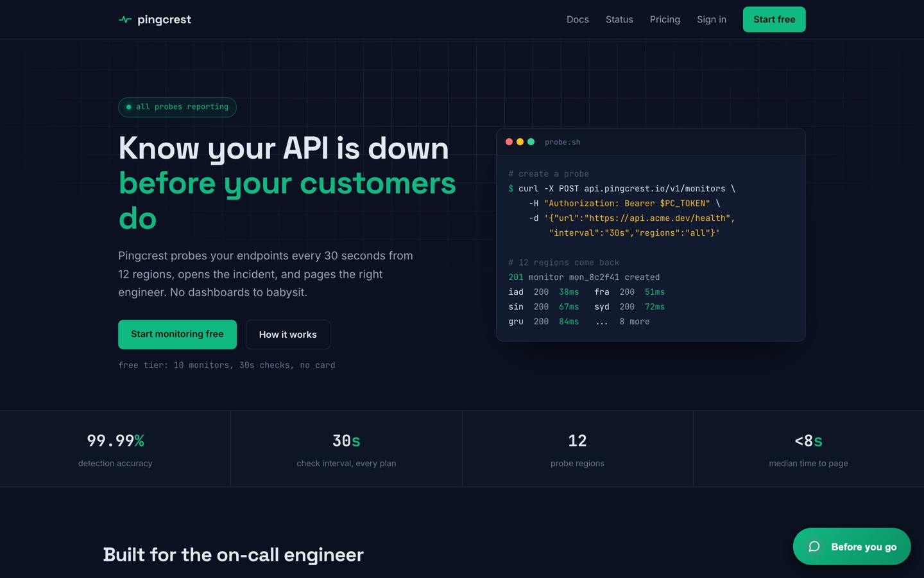Click the probe.sh file name
Image resolution: width=924 pixels, height=578 pixels.
point(563,143)
